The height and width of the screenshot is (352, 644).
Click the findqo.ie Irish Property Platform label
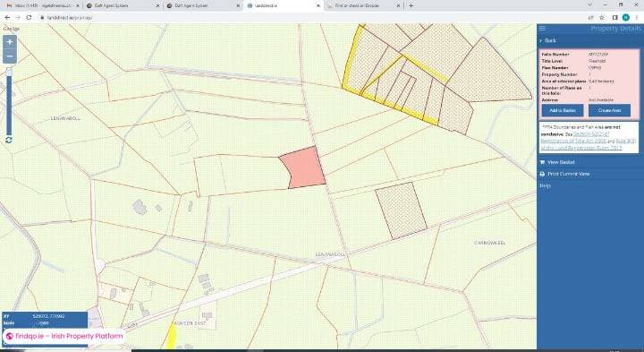(x=65, y=336)
